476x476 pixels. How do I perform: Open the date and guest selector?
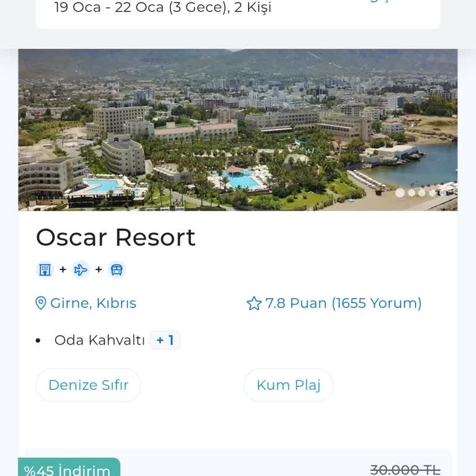pyautogui.click(x=163, y=8)
